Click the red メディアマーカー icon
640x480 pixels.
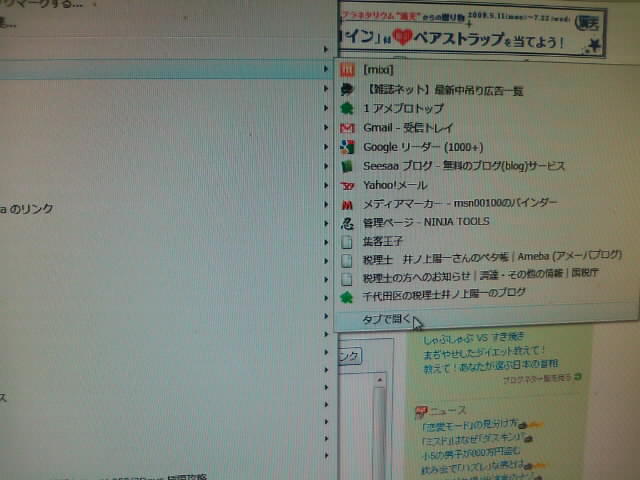click(x=347, y=204)
